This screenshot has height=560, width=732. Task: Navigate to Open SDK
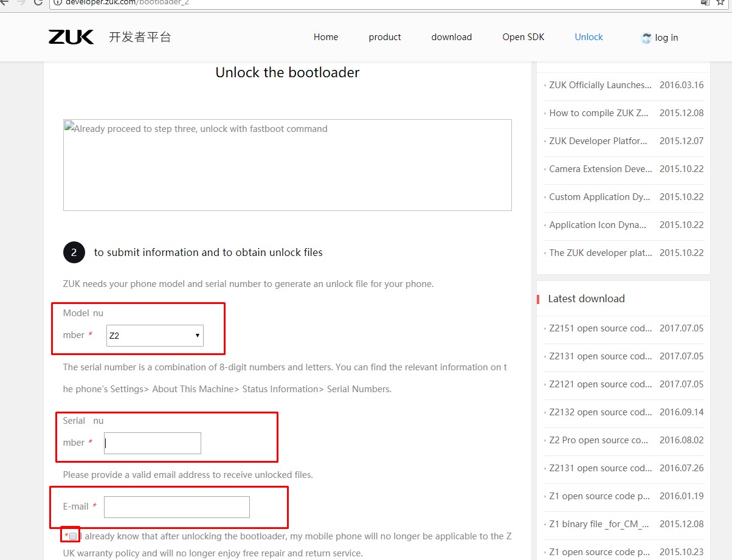pos(523,37)
